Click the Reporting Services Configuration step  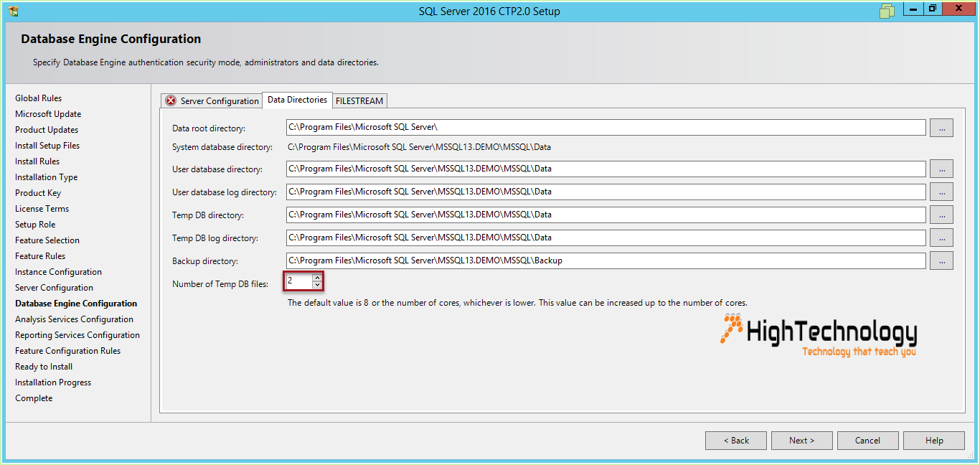[77, 335]
